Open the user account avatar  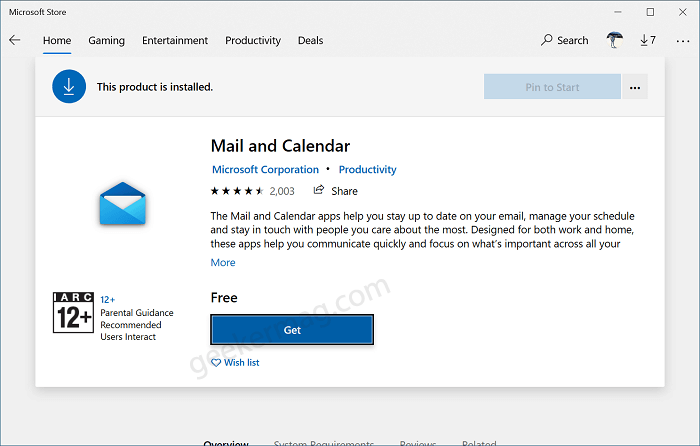615,40
